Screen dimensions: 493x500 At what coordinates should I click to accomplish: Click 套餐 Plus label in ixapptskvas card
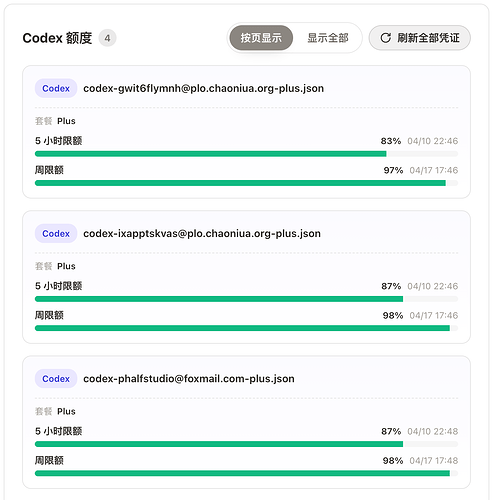pos(55,266)
